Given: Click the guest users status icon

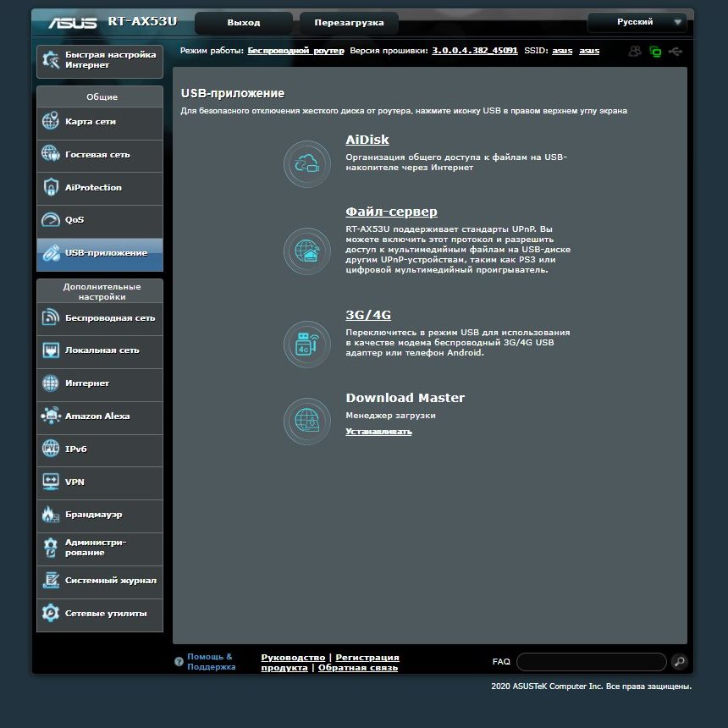Looking at the screenshot, I should 635,51.
